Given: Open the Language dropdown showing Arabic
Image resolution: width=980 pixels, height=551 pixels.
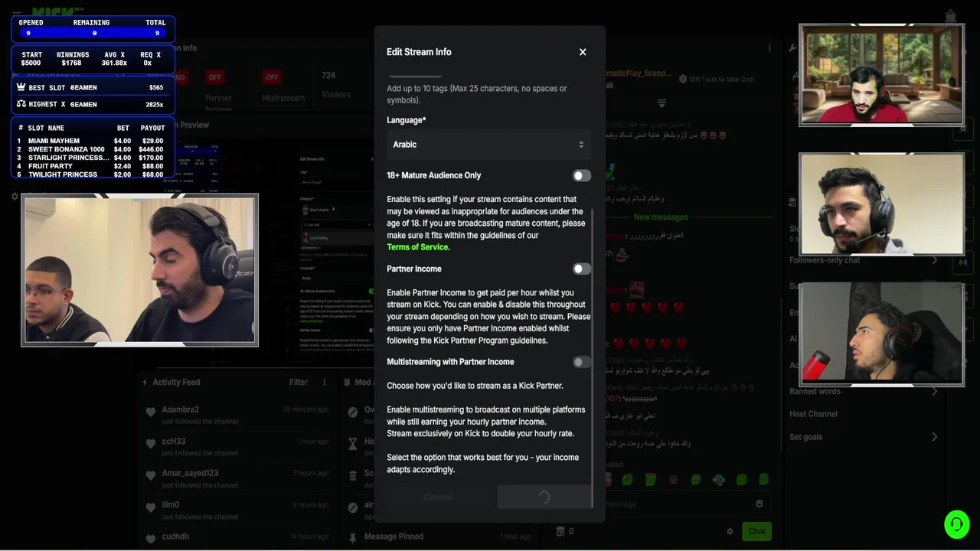Looking at the screenshot, I should (489, 145).
